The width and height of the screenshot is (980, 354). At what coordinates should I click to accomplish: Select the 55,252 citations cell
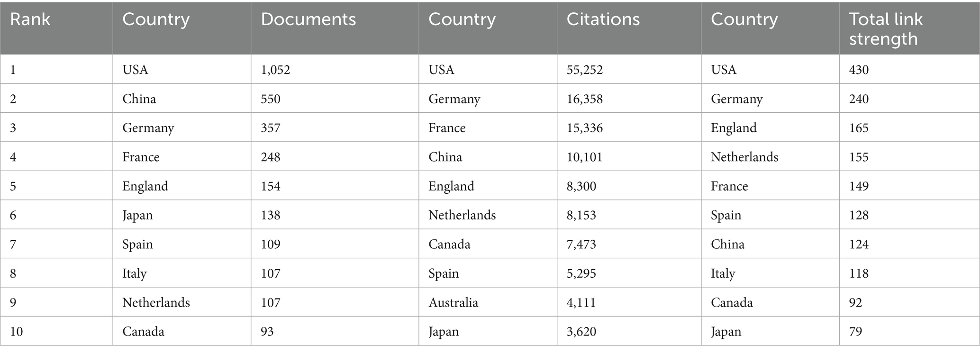coord(585,70)
